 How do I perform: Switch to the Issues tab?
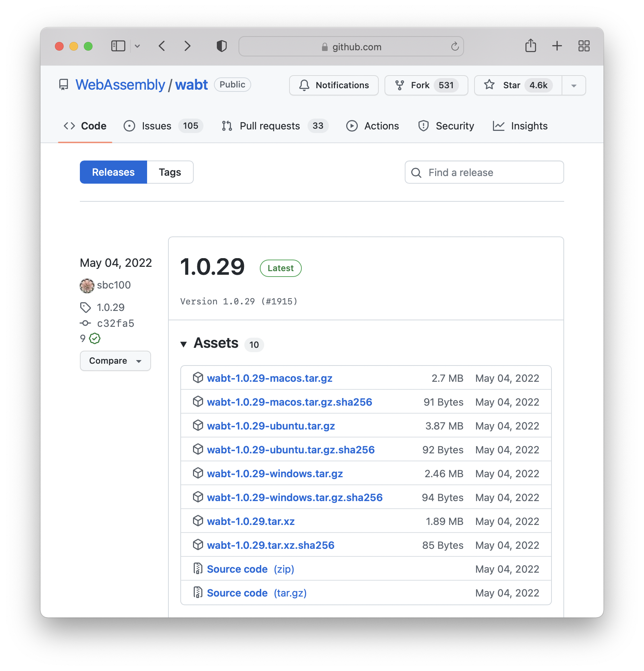(156, 126)
